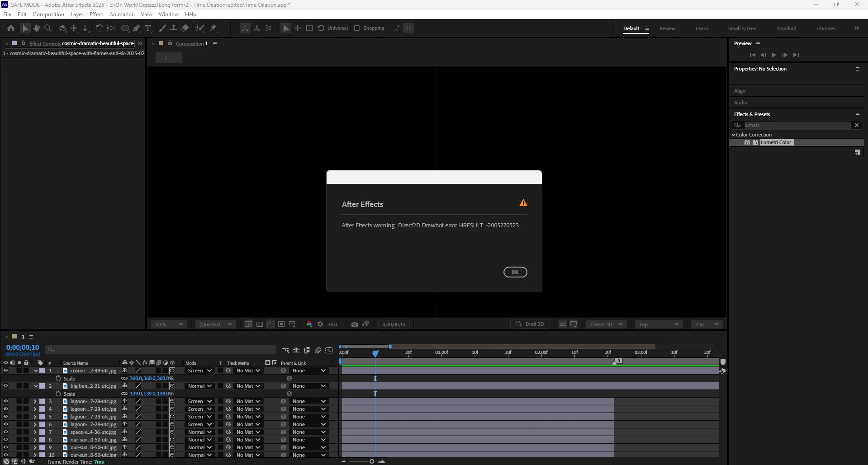Click the show channel color icon
Image resolution: width=868 pixels, height=465 pixels.
[x=309, y=324]
